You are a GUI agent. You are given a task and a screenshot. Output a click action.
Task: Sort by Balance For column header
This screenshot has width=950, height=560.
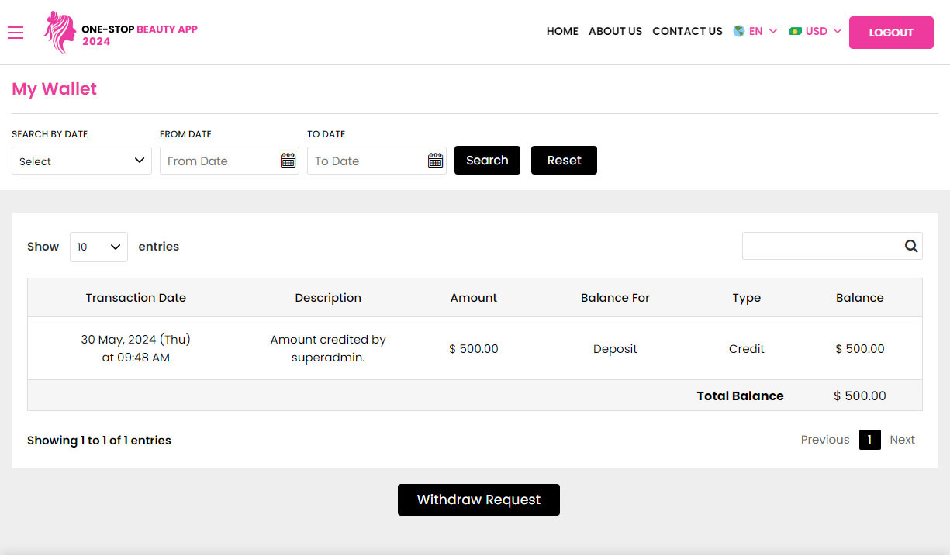615,298
